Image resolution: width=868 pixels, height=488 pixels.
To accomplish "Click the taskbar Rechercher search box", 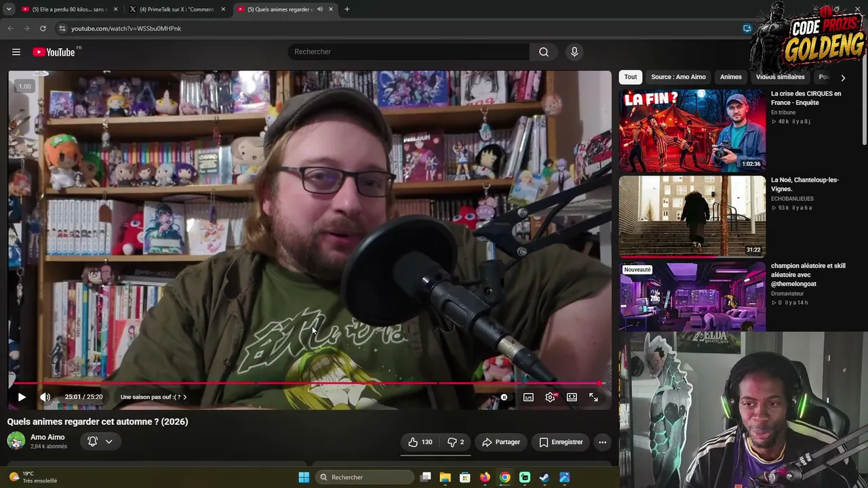I will coord(366,477).
